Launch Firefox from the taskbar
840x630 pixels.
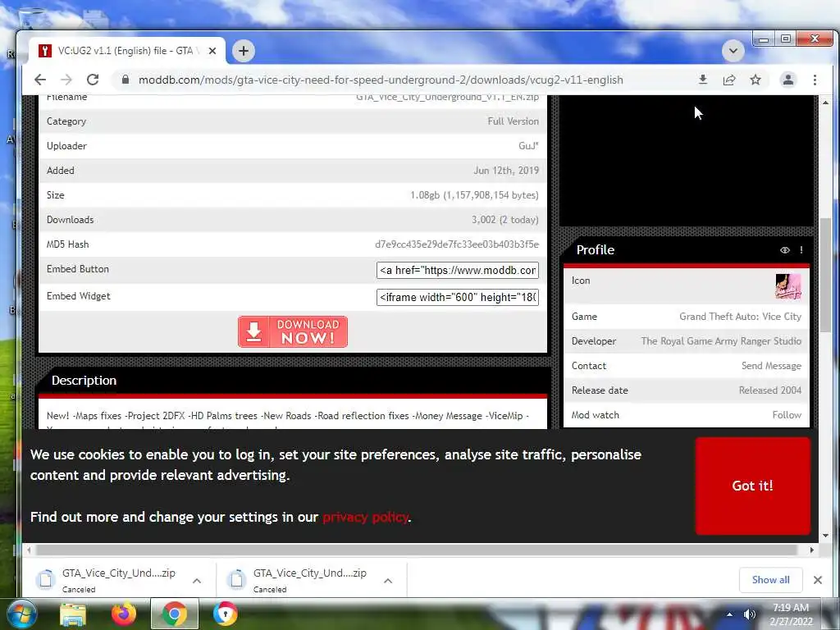click(124, 614)
